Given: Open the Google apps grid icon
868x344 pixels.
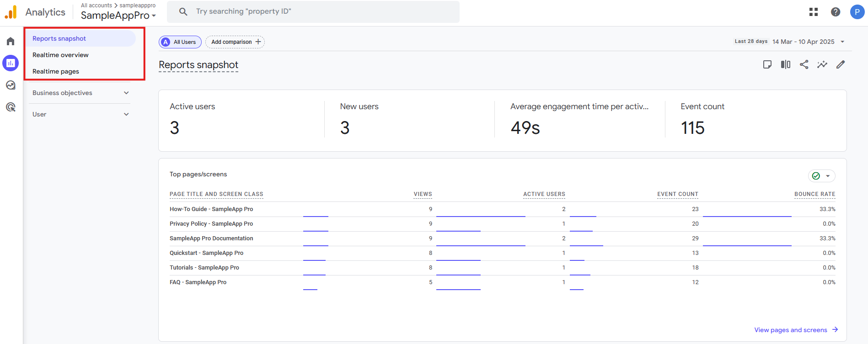Looking at the screenshot, I should pos(814,12).
